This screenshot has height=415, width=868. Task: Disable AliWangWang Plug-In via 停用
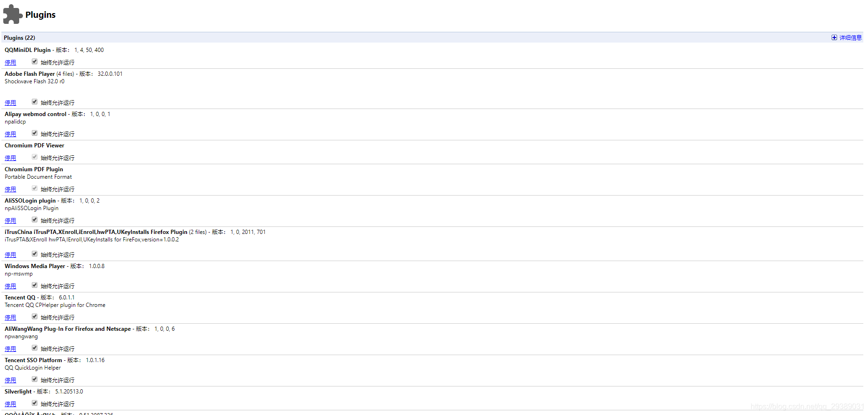(x=10, y=349)
